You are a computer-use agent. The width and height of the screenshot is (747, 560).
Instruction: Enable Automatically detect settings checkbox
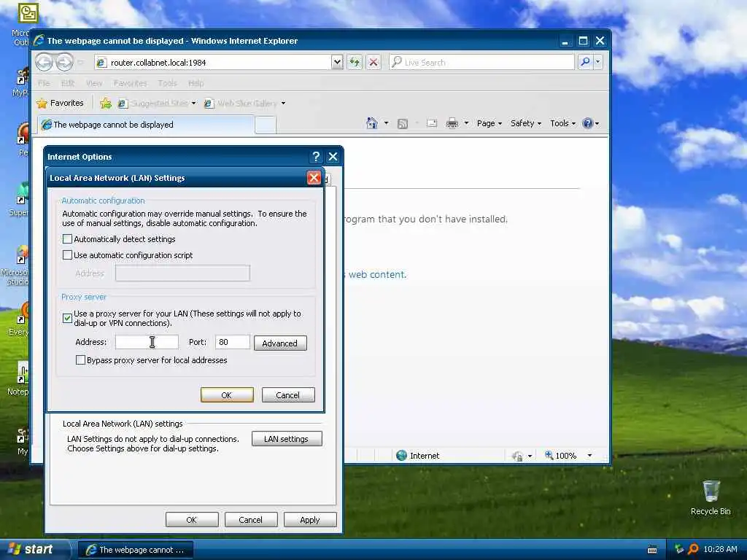[67, 239]
